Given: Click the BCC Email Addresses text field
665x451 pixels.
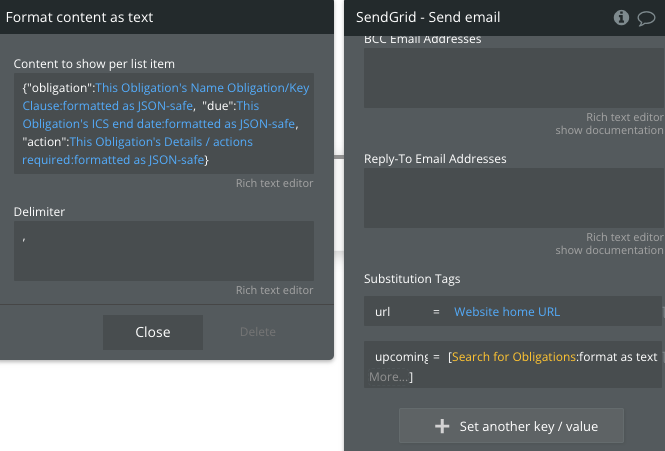Looking at the screenshot, I should tap(512, 77).
